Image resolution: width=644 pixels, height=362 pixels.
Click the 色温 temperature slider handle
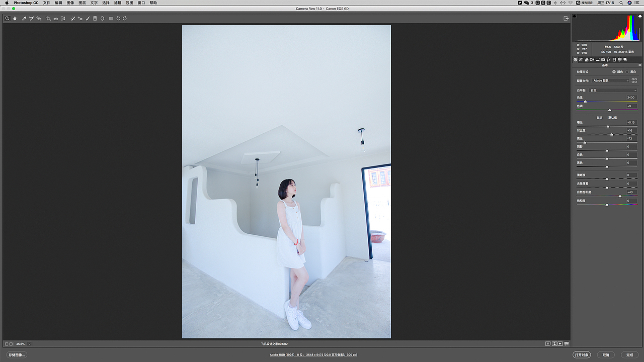pyautogui.click(x=585, y=102)
